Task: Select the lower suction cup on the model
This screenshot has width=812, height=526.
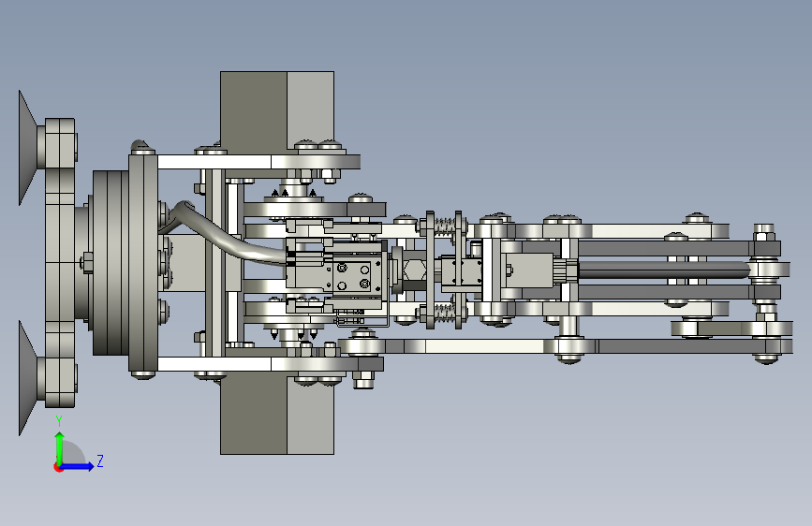Action: click(28, 378)
